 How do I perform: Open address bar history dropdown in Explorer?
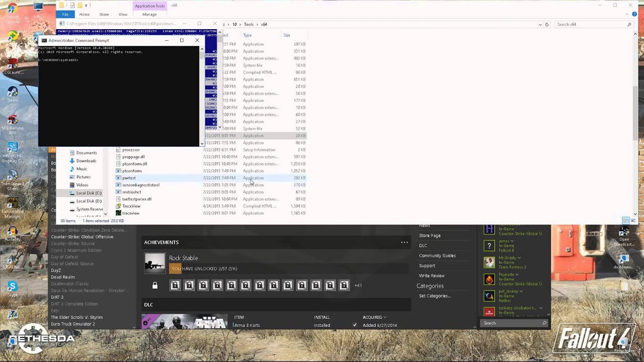pyautogui.click(x=540, y=24)
